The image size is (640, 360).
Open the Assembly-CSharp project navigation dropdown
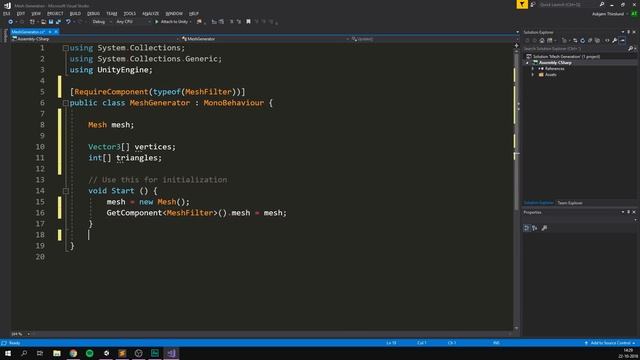tap(96, 39)
